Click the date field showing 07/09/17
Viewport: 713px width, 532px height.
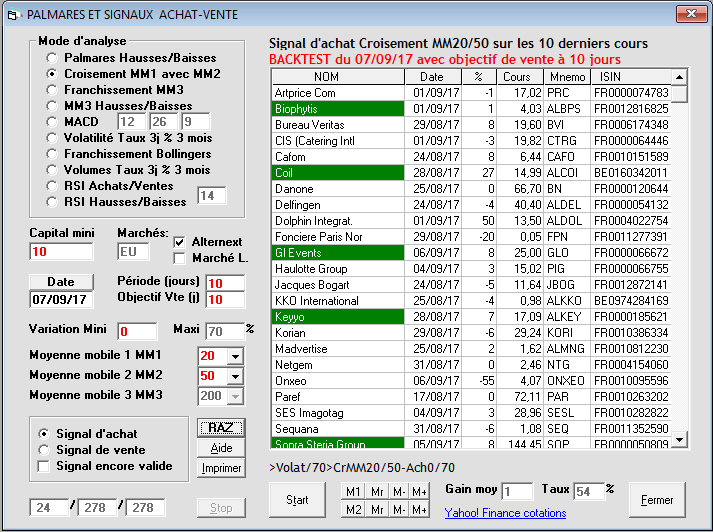61,300
